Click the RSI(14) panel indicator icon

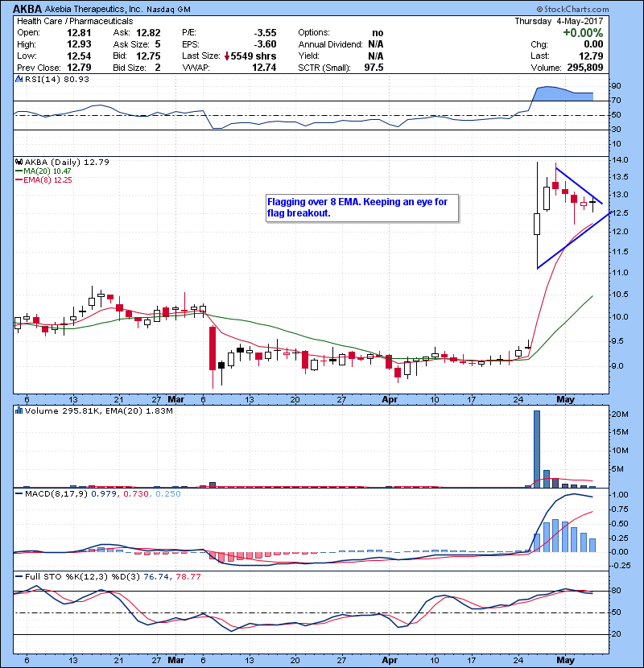pos(19,79)
